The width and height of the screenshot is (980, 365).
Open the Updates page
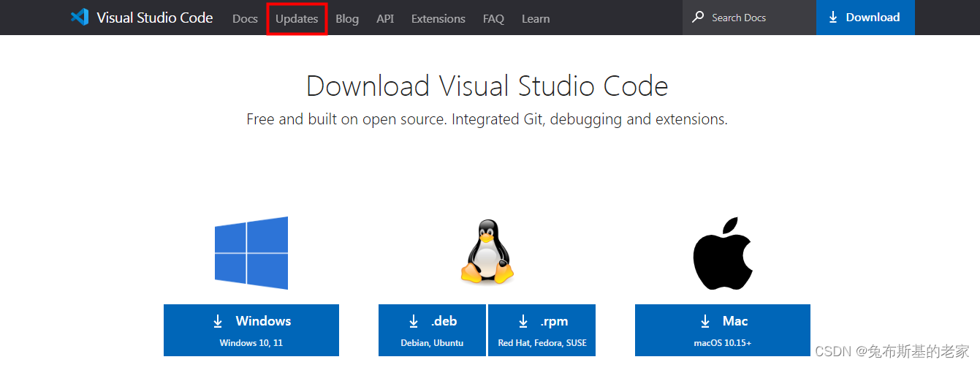pyautogui.click(x=297, y=18)
